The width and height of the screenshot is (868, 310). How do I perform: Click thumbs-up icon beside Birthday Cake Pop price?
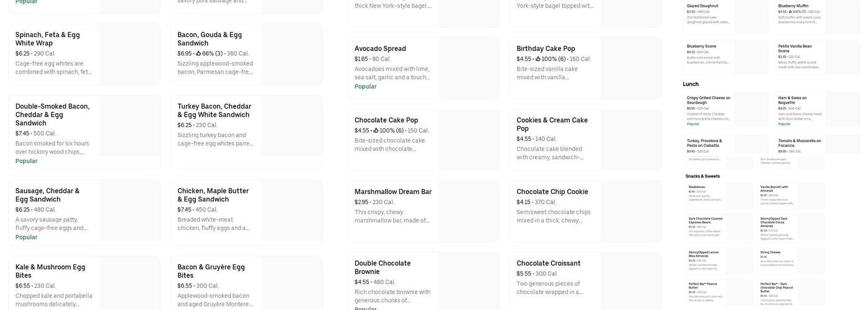[x=538, y=60]
